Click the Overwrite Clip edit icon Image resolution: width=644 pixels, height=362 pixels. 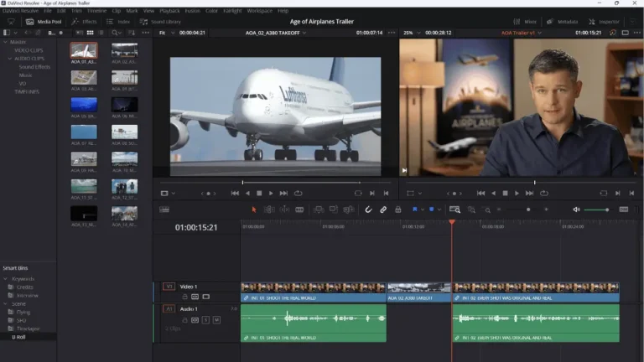[x=334, y=209]
